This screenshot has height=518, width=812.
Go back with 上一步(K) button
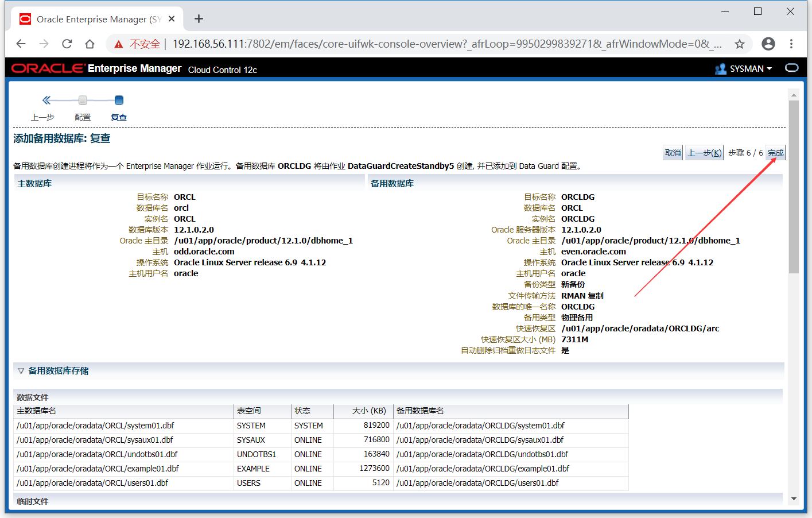pos(705,153)
